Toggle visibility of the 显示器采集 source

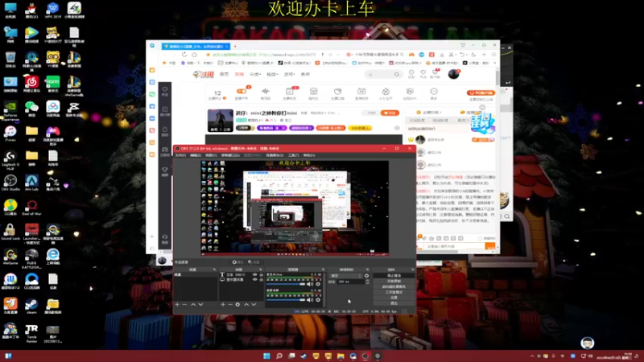point(254,279)
